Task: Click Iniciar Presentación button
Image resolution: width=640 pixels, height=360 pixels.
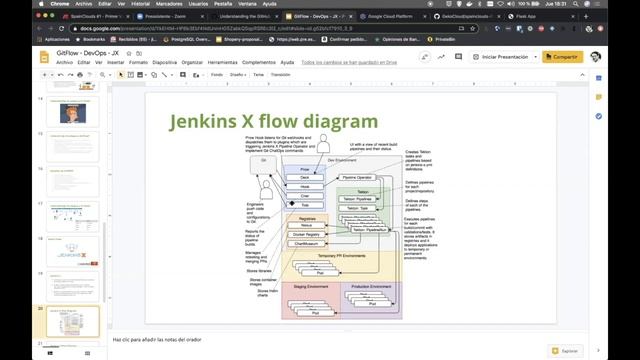Action: click(501, 57)
